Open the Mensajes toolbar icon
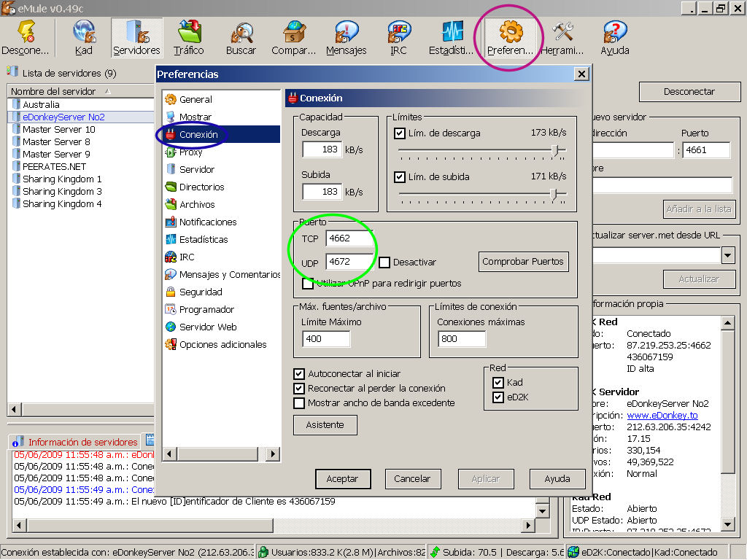The width and height of the screenshot is (747, 560). [x=346, y=37]
